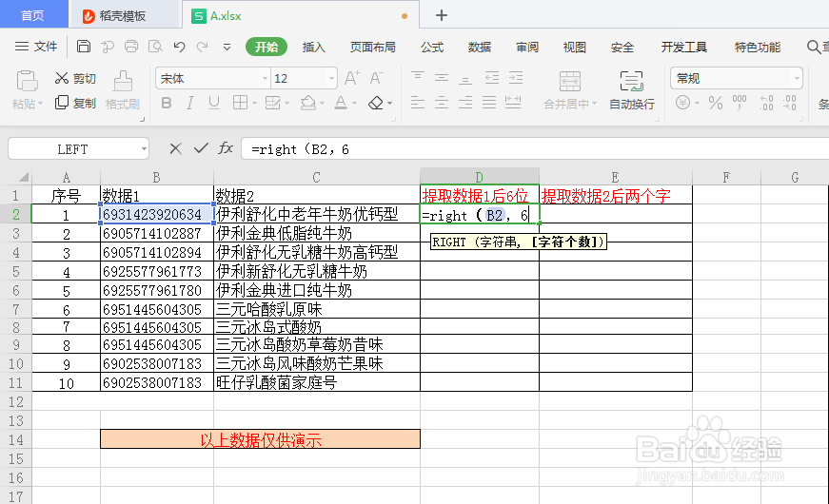Open Merge and Center dropdown arrow
This screenshot has height=504, width=829.
click(594, 104)
